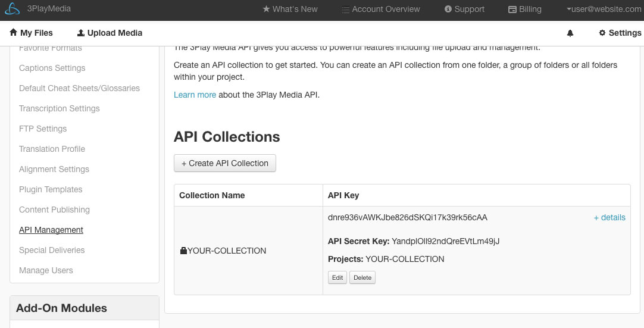This screenshot has width=644, height=328.
Task: Click the Edit button for YOUR-COLLECTION
Action: (x=337, y=277)
